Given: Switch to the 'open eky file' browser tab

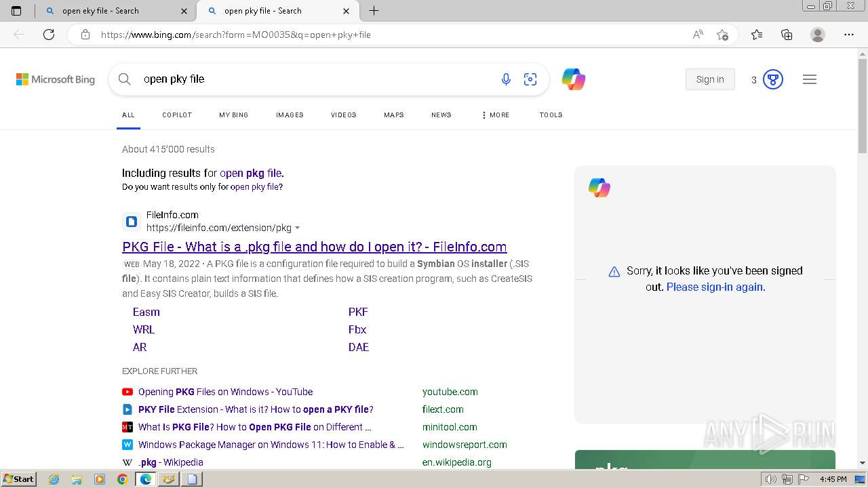Looking at the screenshot, I should point(100,11).
